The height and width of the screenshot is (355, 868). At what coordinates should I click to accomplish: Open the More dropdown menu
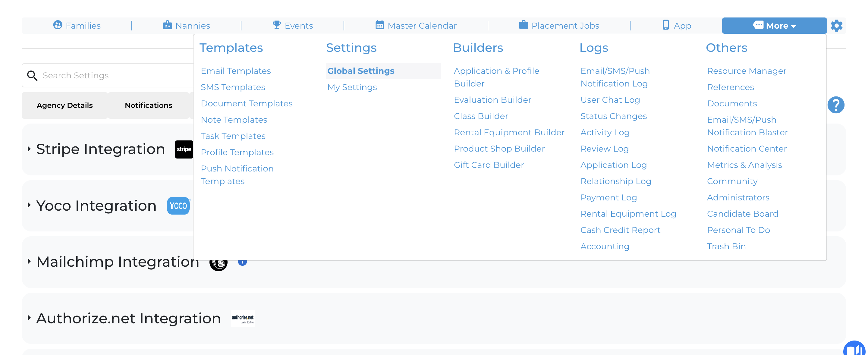(x=774, y=26)
